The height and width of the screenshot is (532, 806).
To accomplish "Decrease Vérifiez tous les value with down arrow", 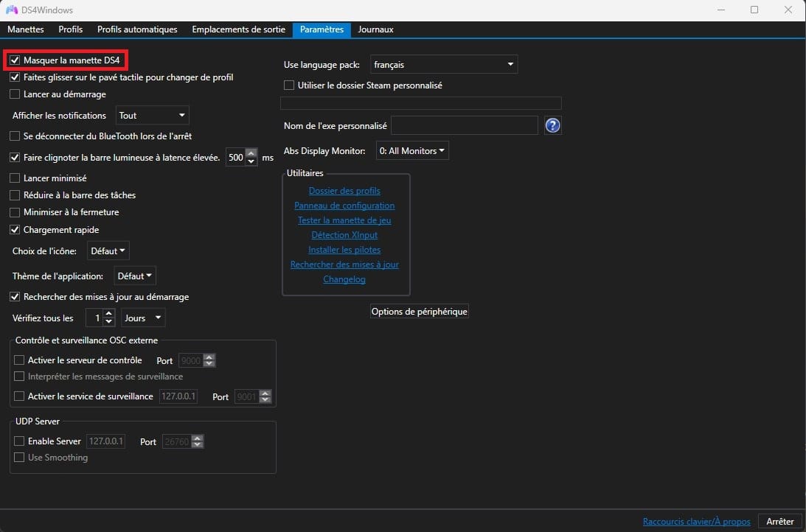I will 108,322.
